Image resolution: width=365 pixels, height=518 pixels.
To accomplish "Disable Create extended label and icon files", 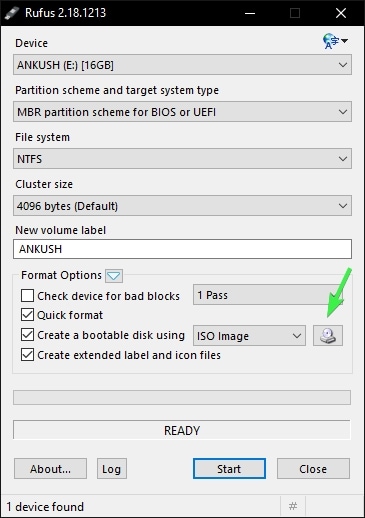I will tap(27, 355).
